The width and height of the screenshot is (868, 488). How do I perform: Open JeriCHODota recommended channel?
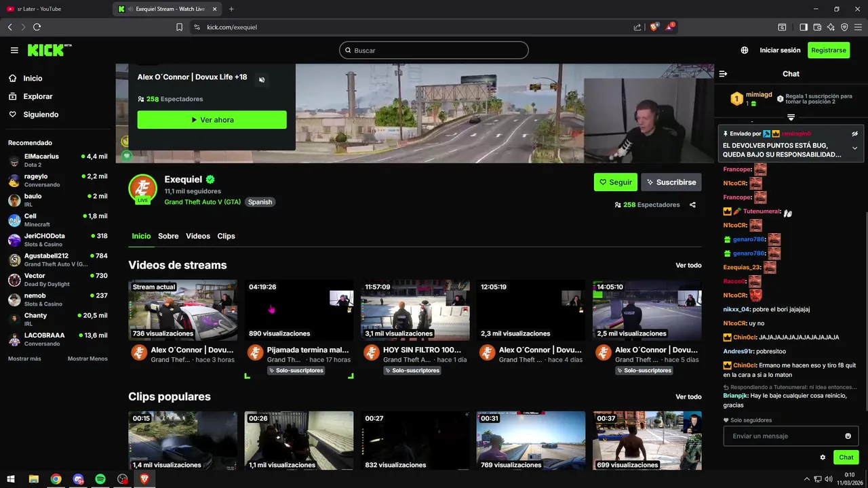pyautogui.click(x=58, y=240)
